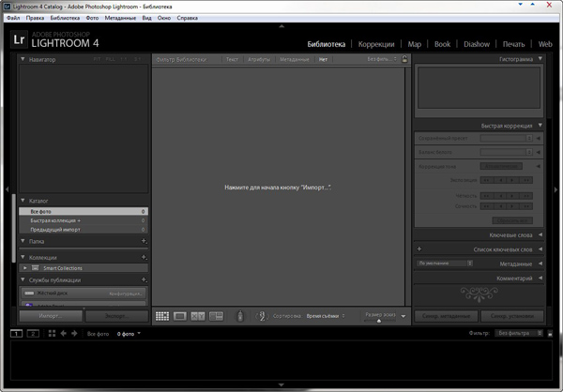
Task: Adjust thumbnail size slider
Action: coord(380,321)
